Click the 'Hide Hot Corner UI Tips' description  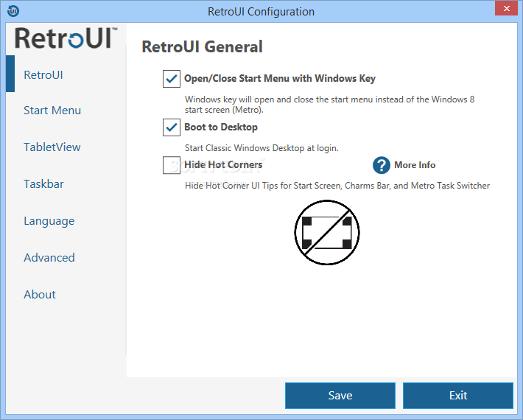click(337, 186)
